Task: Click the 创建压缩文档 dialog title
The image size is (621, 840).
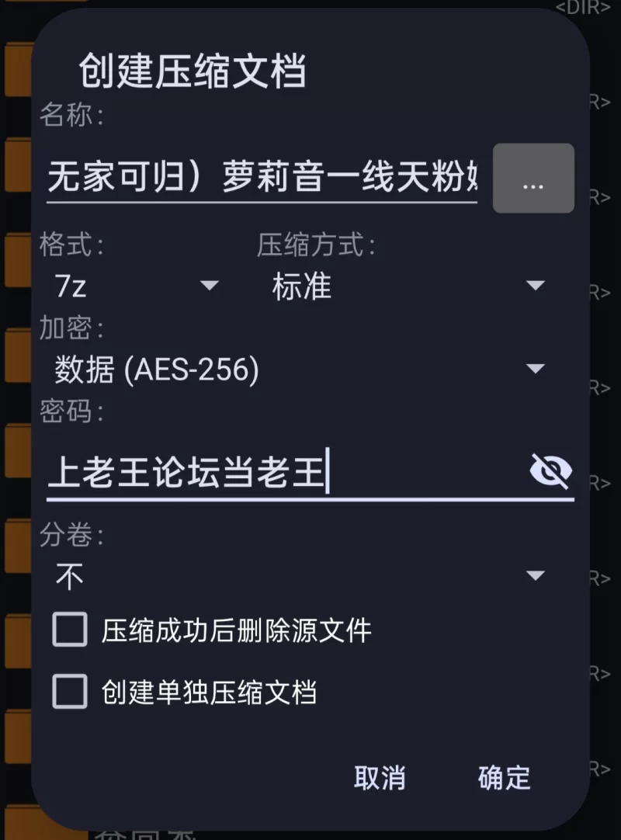Action: click(x=192, y=72)
